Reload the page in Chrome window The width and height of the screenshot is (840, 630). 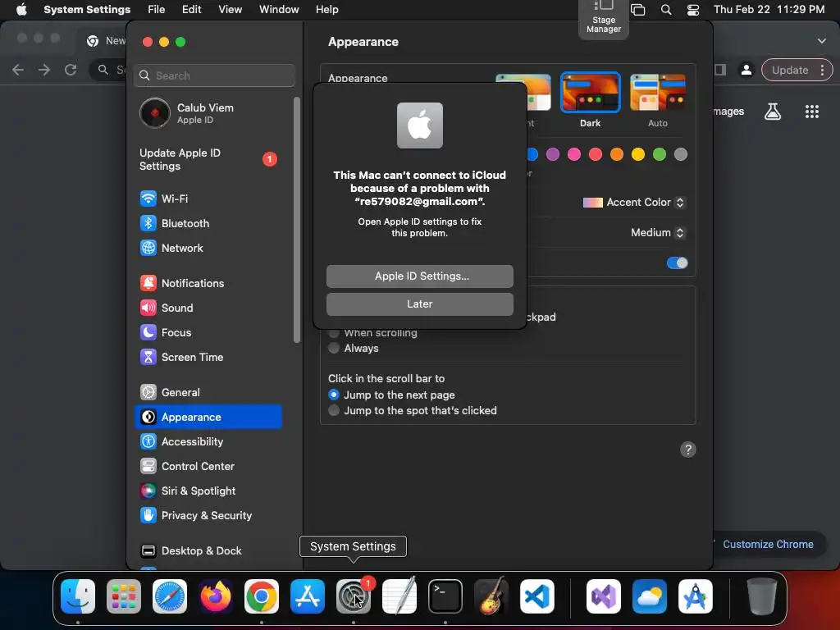point(71,70)
